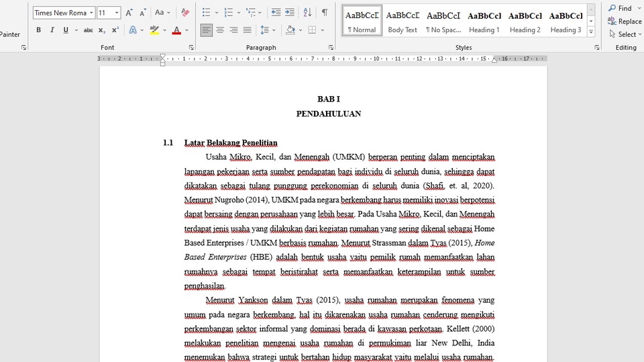Toggle superscript formatting

(115, 30)
